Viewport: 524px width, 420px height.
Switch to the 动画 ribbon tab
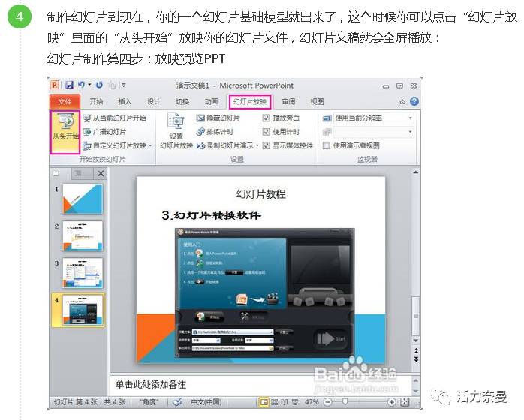211,101
